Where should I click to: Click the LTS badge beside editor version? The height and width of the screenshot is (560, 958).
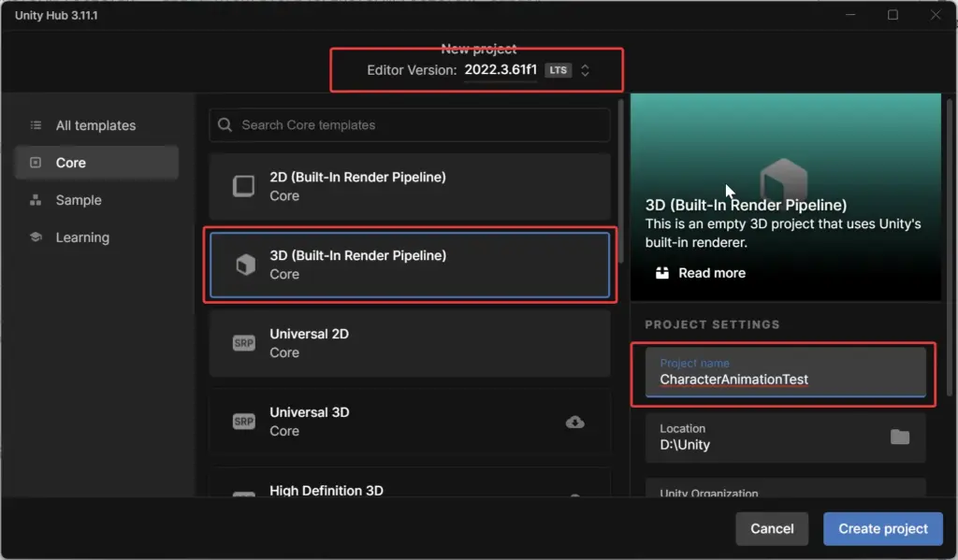[x=558, y=70]
